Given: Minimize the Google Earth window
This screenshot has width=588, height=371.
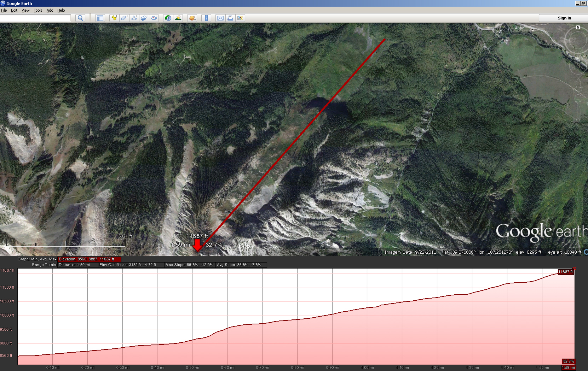Looking at the screenshot, I should tap(578, 3).
